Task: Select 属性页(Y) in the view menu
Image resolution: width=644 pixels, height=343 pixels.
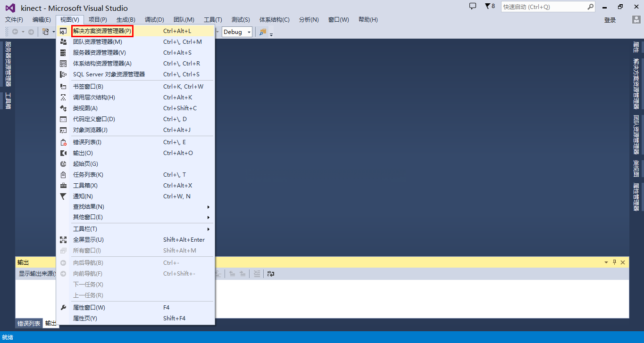Action: [135, 318]
